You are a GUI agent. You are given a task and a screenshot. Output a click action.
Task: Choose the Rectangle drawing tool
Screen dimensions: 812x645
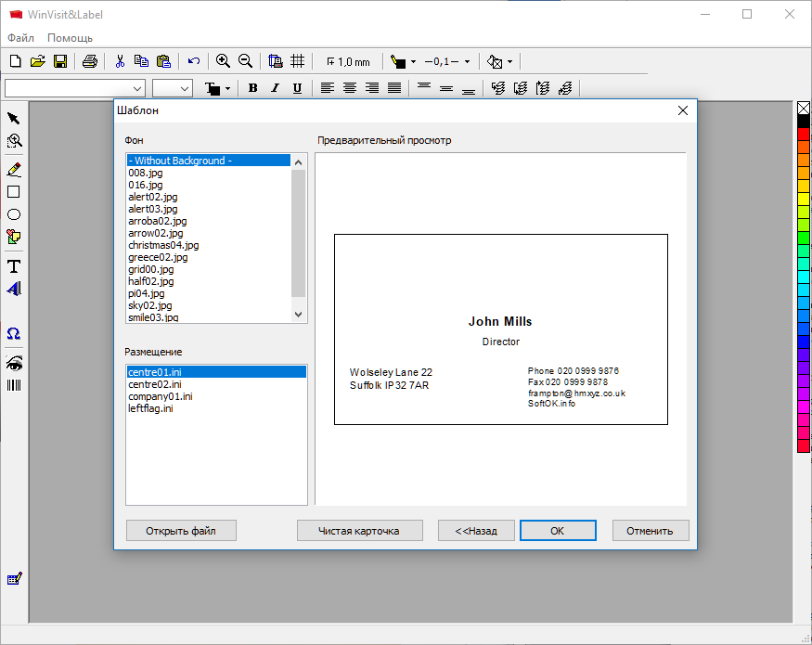pyautogui.click(x=14, y=192)
